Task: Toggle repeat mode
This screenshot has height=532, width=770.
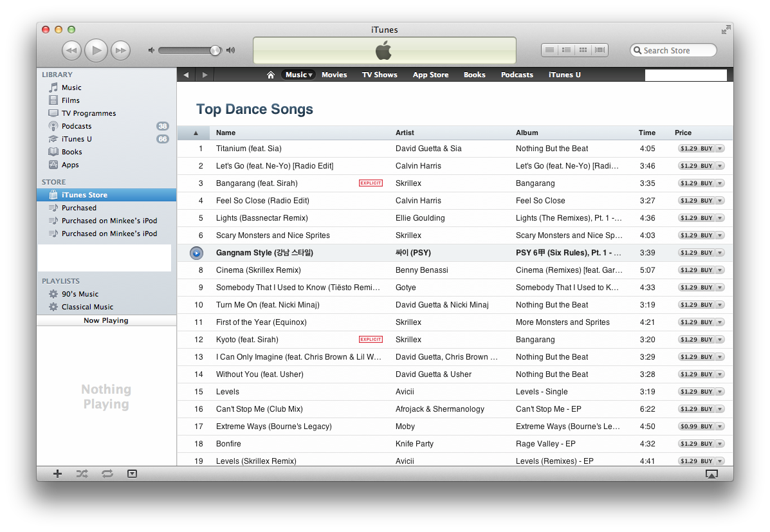Action: (x=107, y=473)
